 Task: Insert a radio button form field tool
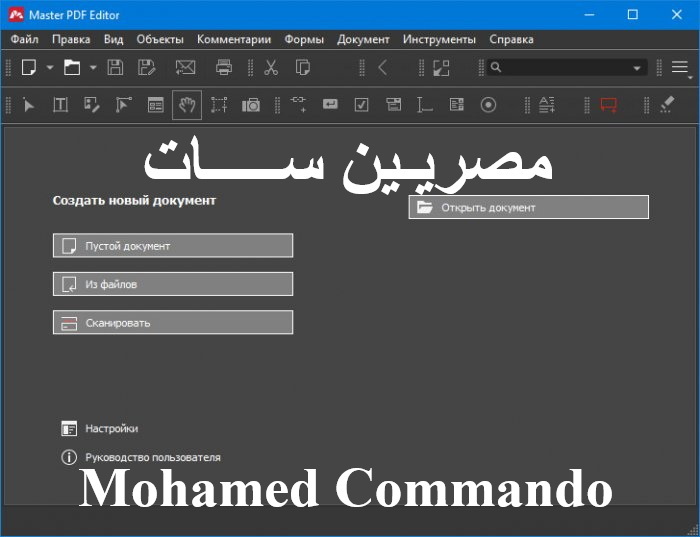(x=488, y=105)
